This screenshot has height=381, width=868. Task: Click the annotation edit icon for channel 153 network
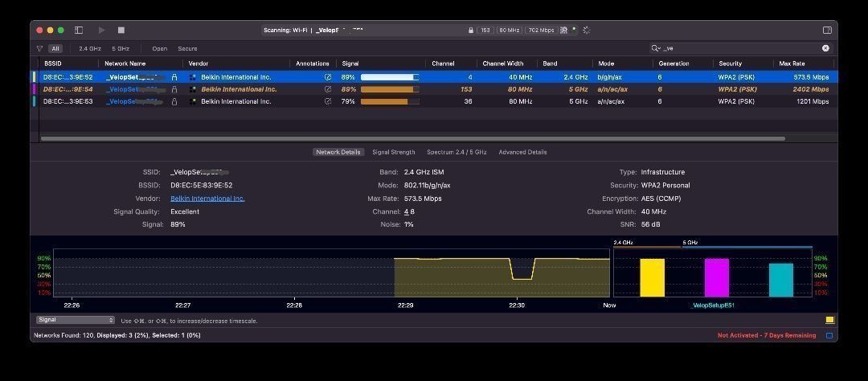[x=328, y=89]
